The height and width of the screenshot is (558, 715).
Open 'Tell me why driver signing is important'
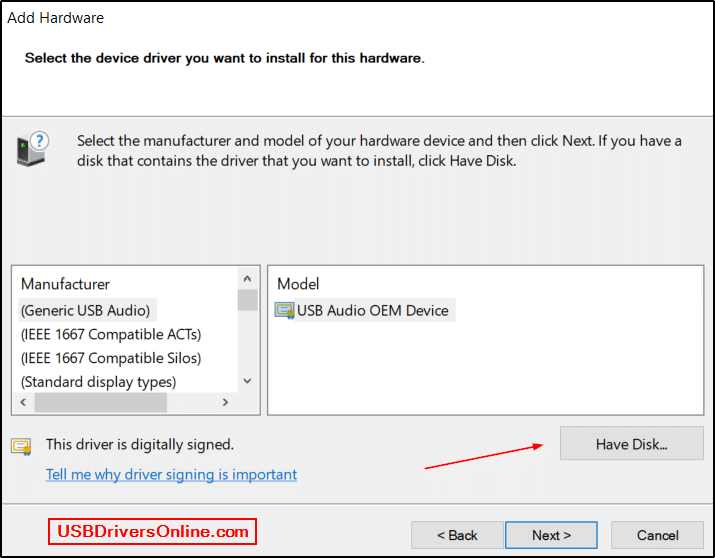(171, 474)
